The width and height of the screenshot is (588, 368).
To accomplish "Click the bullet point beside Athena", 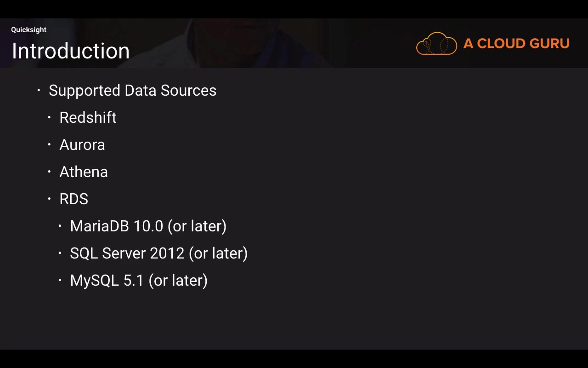I will [x=49, y=172].
